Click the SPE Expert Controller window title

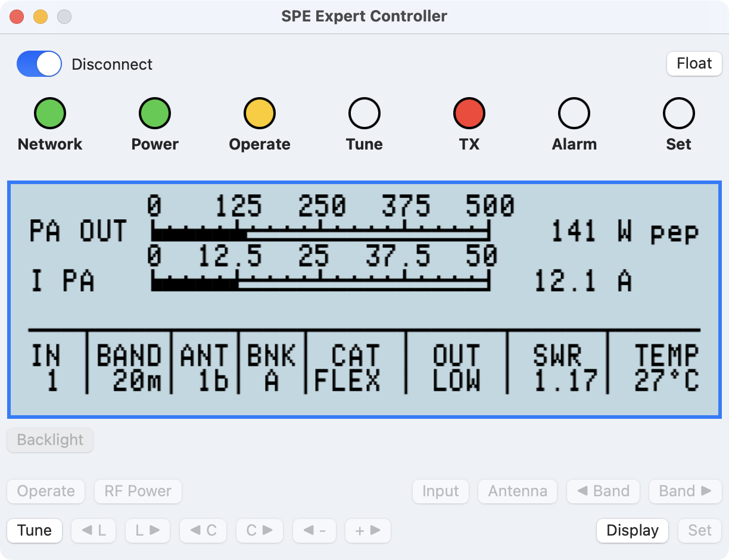[364, 16]
